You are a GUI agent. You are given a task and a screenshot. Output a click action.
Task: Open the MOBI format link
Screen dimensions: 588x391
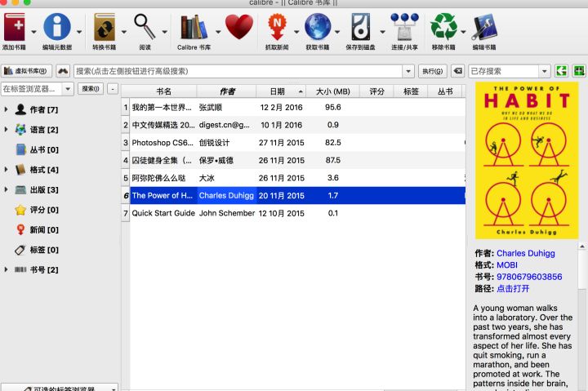click(x=507, y=265)
